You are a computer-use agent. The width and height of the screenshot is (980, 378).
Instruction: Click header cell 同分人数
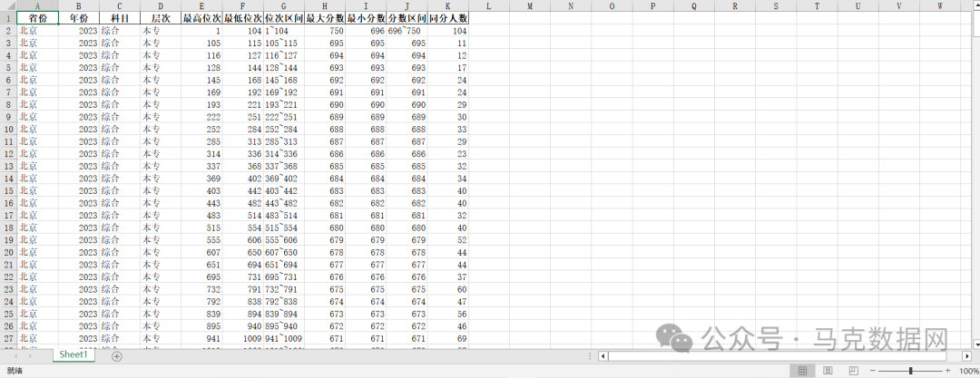point(447,18)
